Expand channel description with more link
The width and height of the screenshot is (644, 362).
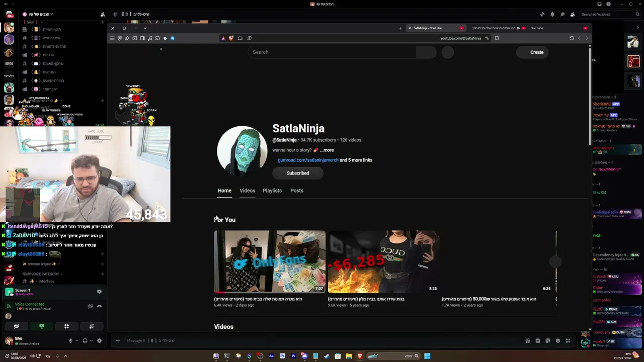[x=327, y=150]
